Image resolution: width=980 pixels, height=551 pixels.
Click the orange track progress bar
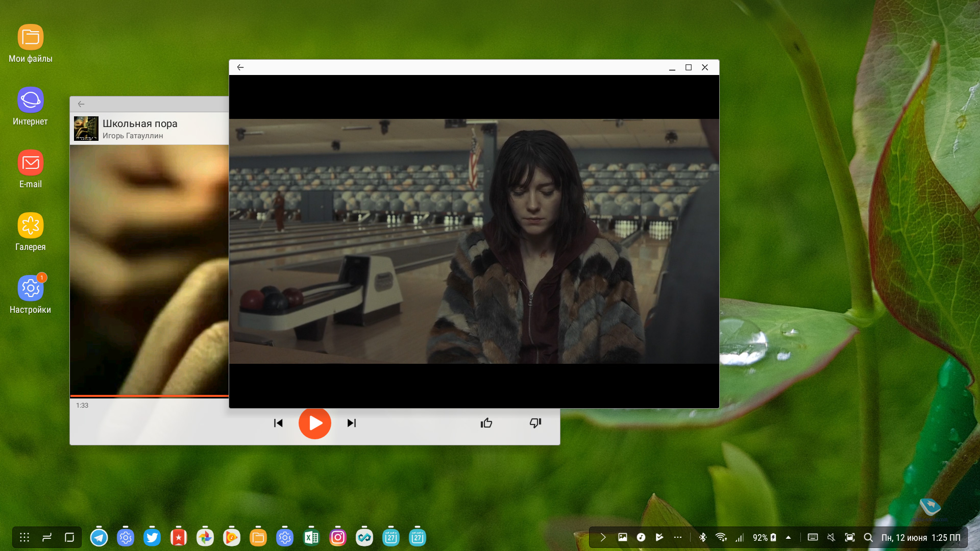tap(149, 396)
